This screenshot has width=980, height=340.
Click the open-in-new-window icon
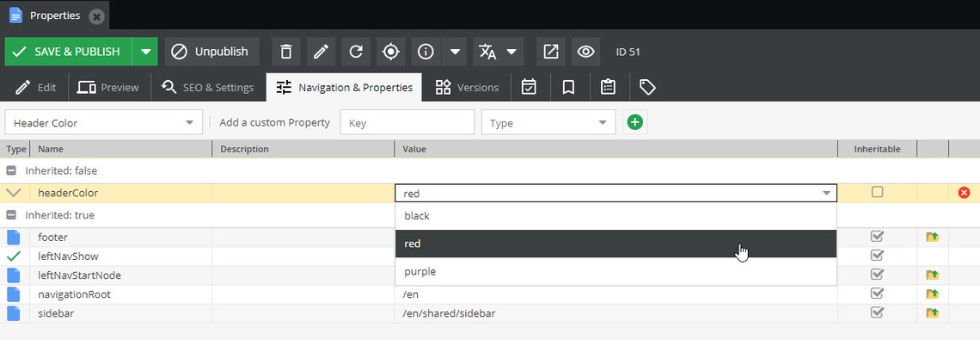(x=551, y=52)
